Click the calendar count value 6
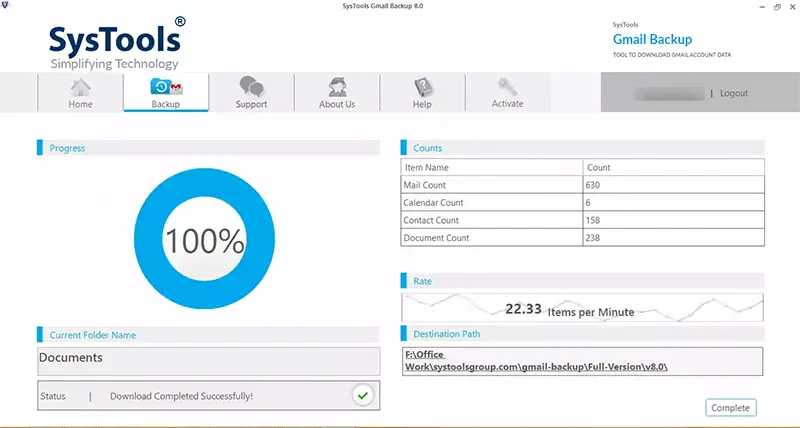This screenshot has width=800, height=428. 588,203
